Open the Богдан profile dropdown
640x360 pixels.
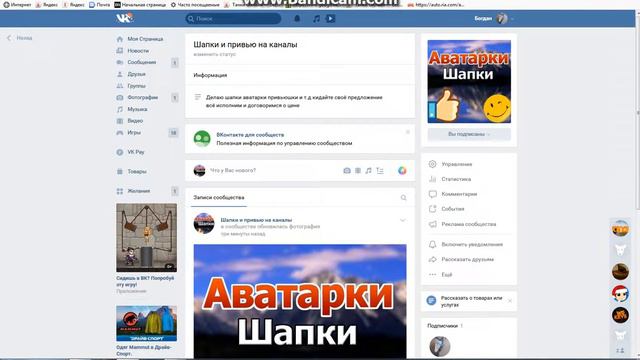point(494,18)
